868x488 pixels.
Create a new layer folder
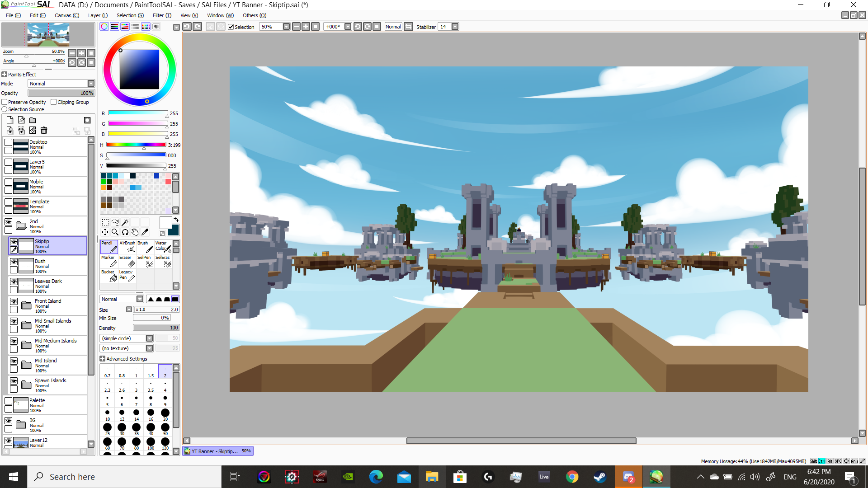click(33, 120)
